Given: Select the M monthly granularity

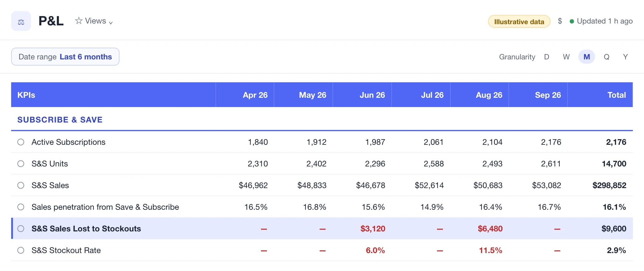Looking at the screenshot, I should point(587,57).
